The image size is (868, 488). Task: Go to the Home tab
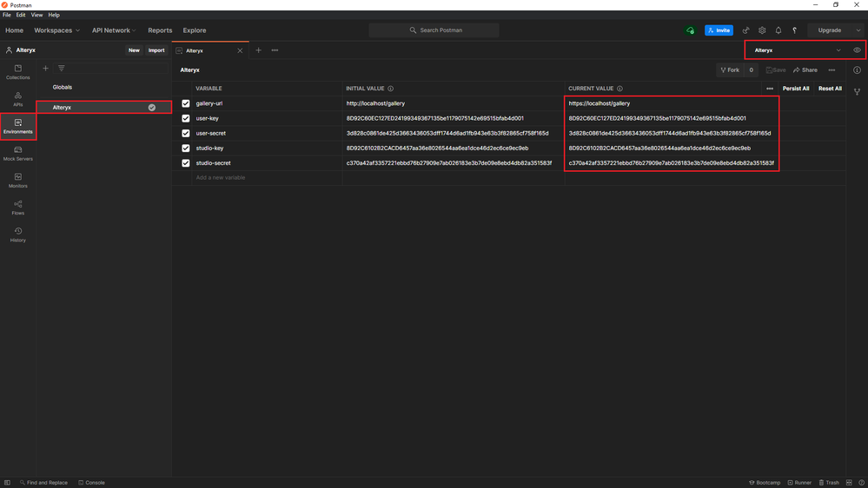tap(15, 30)
